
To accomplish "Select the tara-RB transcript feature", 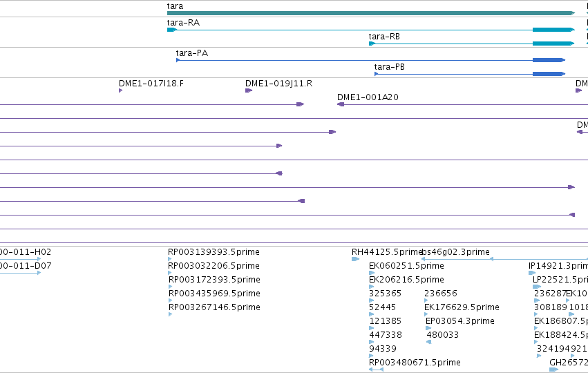I will tap(472, 44).
